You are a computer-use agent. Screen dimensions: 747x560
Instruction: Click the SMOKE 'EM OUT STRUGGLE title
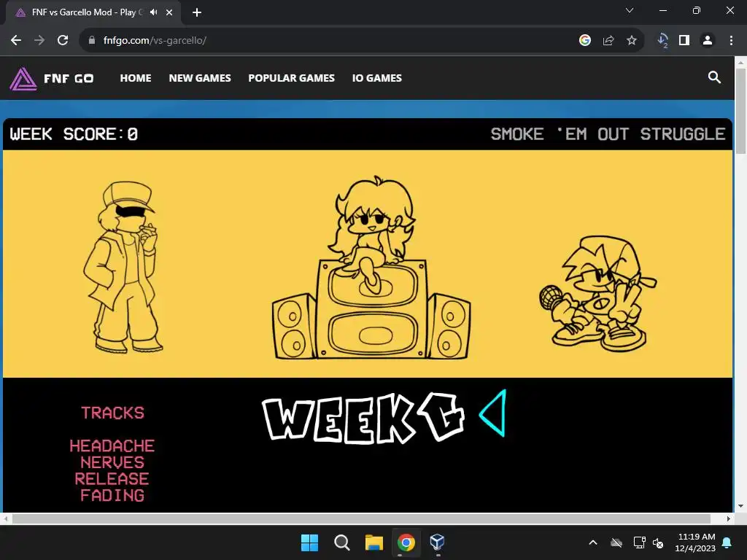click(x=608, y=134)
